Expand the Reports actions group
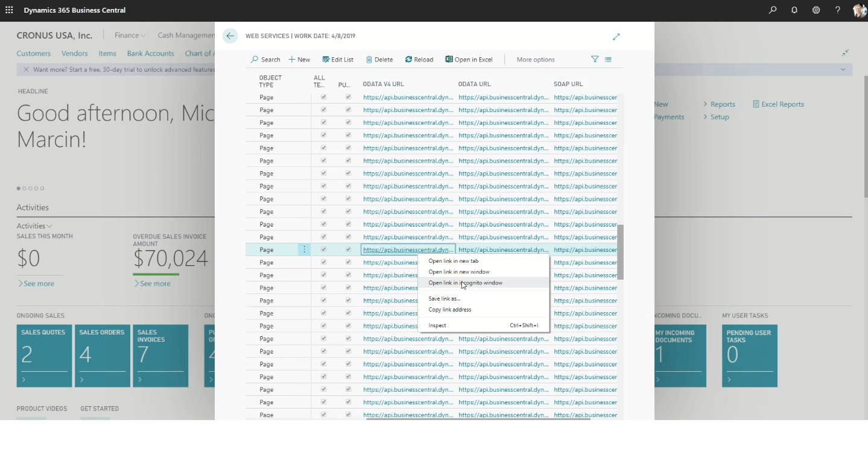Screen dimensions: 868x458 [719, 104]
